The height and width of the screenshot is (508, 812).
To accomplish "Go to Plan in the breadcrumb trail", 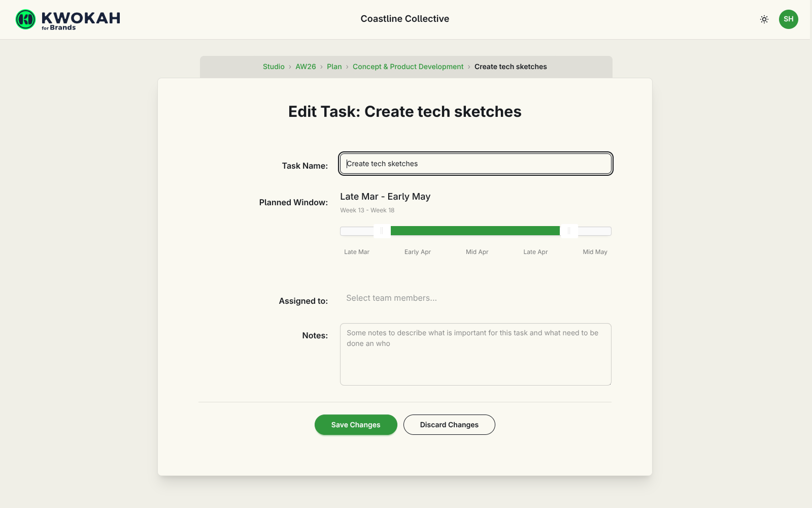I will click(x=334, y=67).
